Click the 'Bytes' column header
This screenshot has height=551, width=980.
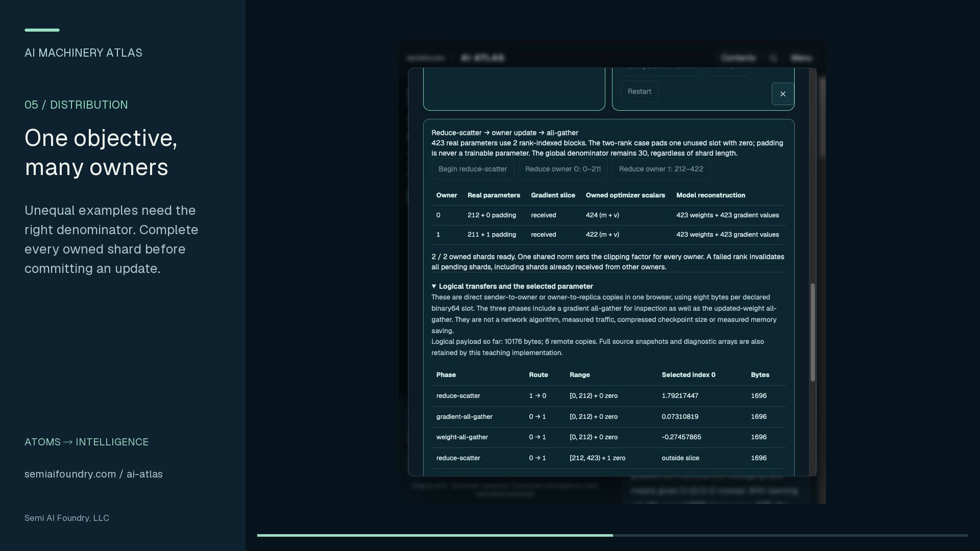click(x=760, y=375)
